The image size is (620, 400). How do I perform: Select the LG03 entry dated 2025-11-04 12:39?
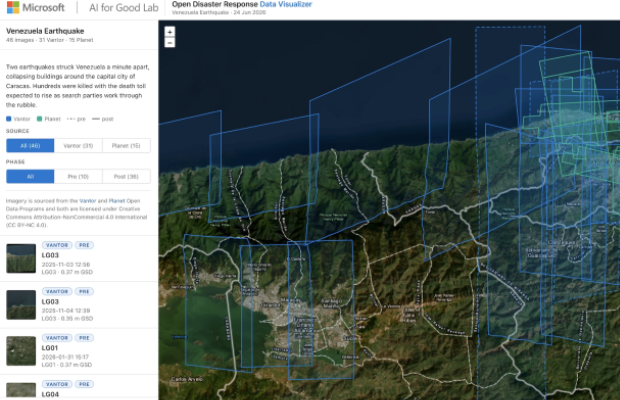(x=79, y=305)
